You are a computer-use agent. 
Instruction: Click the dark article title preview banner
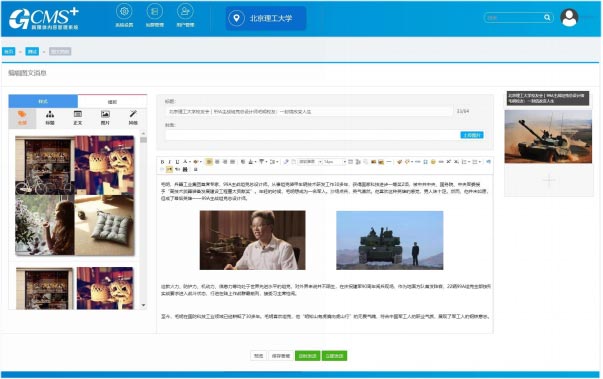click(548, 98)
